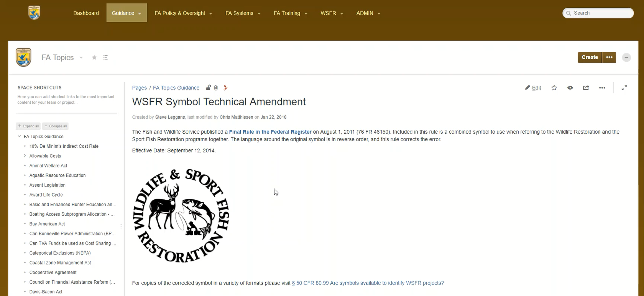This screenshot has width=644, height=296.
Task: Open the attachments paperclip icon
Action: pos(216,88)
